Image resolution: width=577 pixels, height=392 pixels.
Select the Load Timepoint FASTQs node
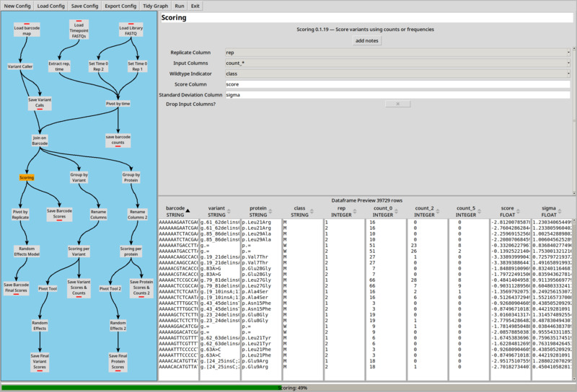(79, 30)
